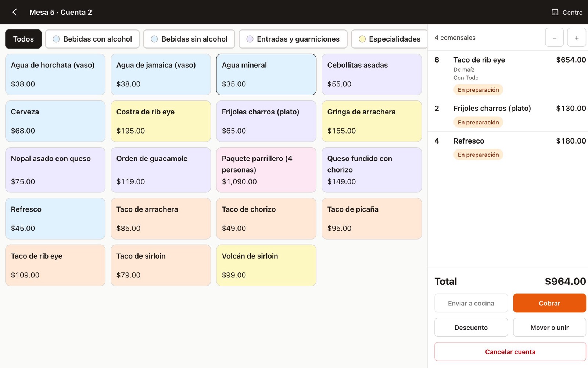Screen dimensions: 588x368
Task: Apply a Descuento to the bill
Action: (x=471, y=328)
